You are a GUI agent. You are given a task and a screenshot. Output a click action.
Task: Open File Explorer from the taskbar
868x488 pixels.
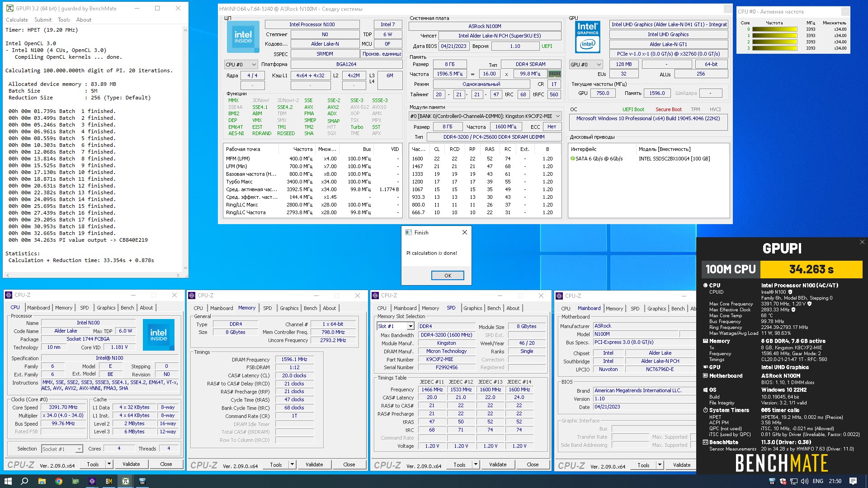pyautogui.click(x=42, y=481)
